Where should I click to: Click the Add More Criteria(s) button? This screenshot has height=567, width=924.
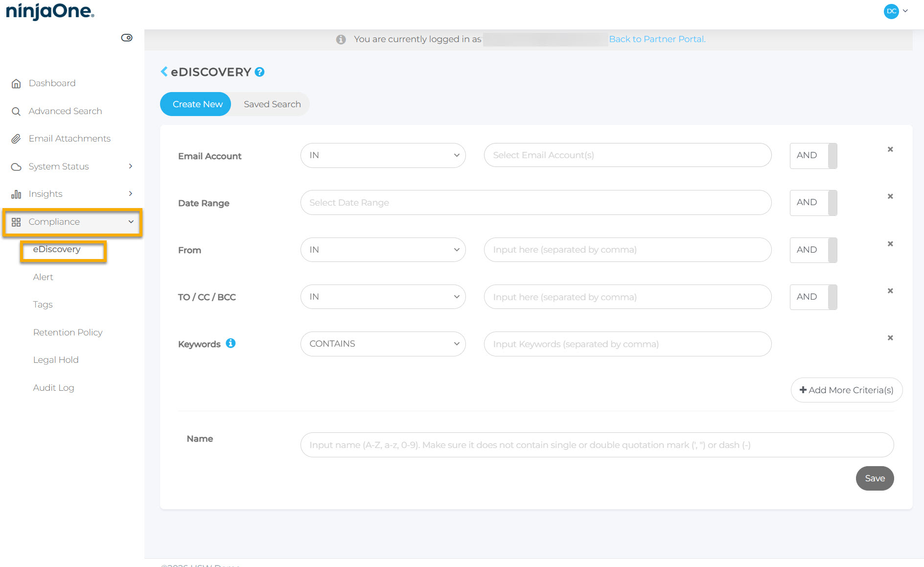846,390
